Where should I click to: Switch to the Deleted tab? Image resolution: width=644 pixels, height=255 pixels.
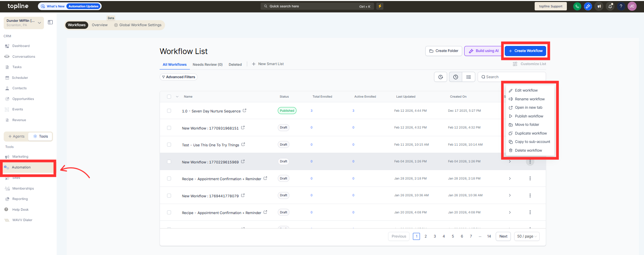point(235,64)
